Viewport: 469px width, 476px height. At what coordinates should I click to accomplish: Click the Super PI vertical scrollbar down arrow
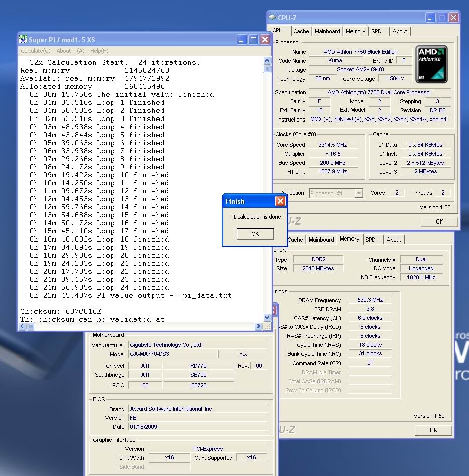pyautogui.click(x=267, y=317)
